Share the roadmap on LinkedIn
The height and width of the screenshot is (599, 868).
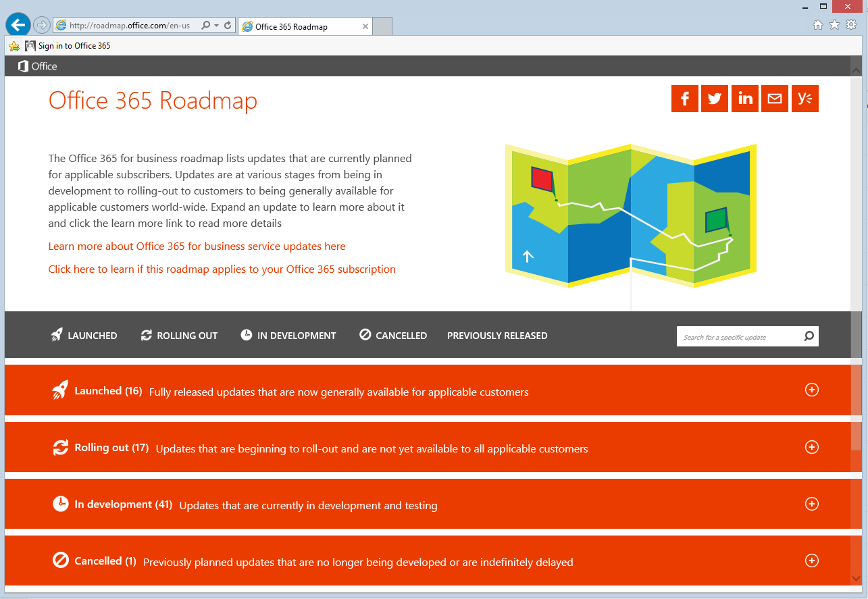tap(745, 99)
